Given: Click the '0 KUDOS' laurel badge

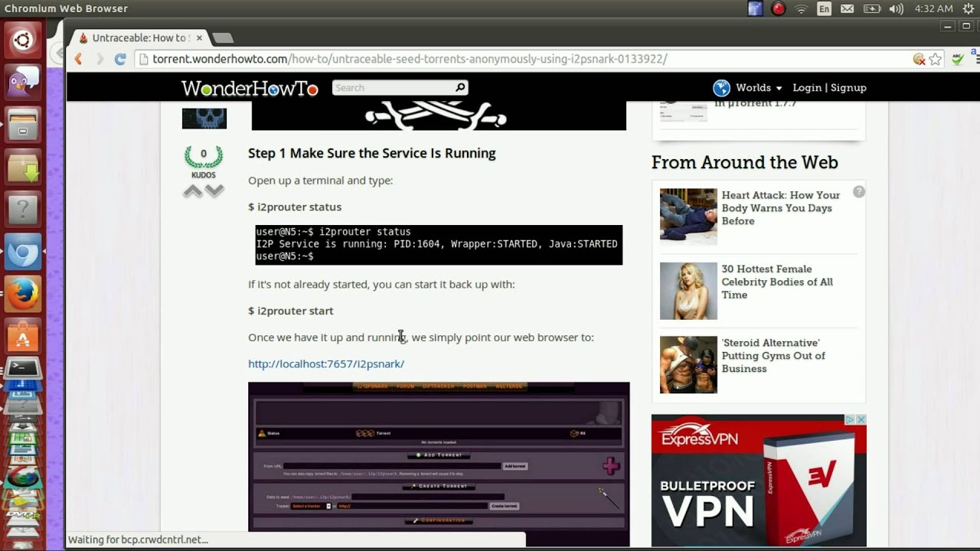Looking at the screenshot, I should (203, 161).
